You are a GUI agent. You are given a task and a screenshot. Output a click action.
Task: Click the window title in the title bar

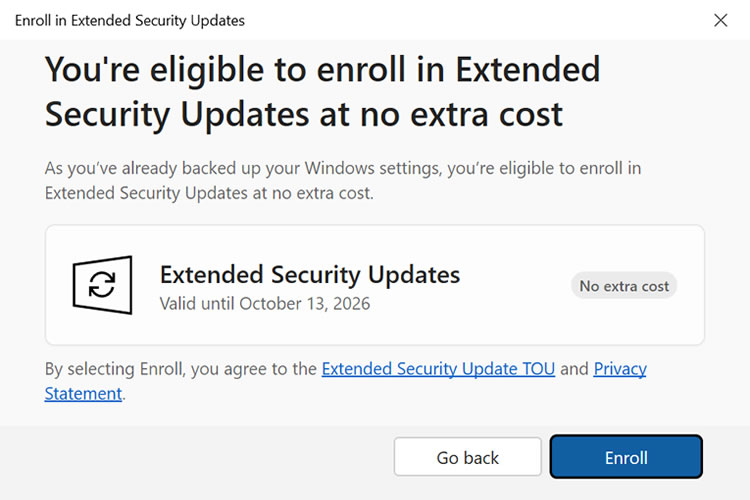[x=130, y=20]
